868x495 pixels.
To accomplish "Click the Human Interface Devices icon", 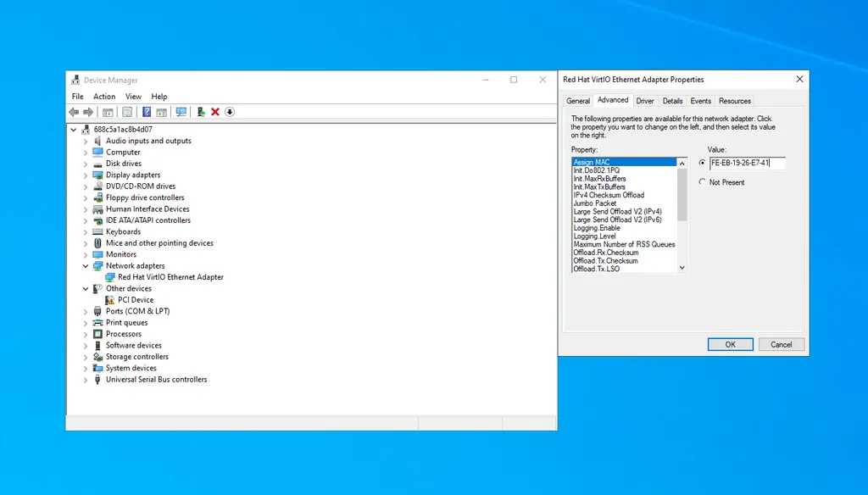I will [98, 209].
